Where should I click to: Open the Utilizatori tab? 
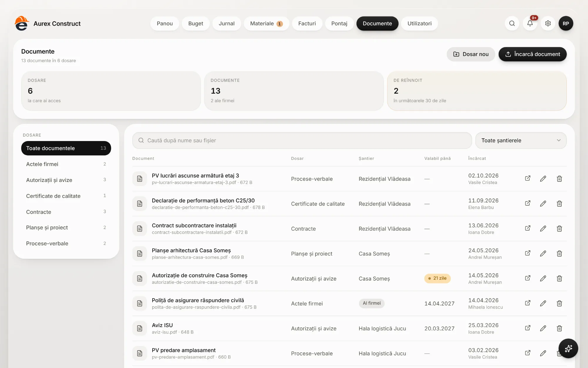pyautogui.click(x=420, y=24)
